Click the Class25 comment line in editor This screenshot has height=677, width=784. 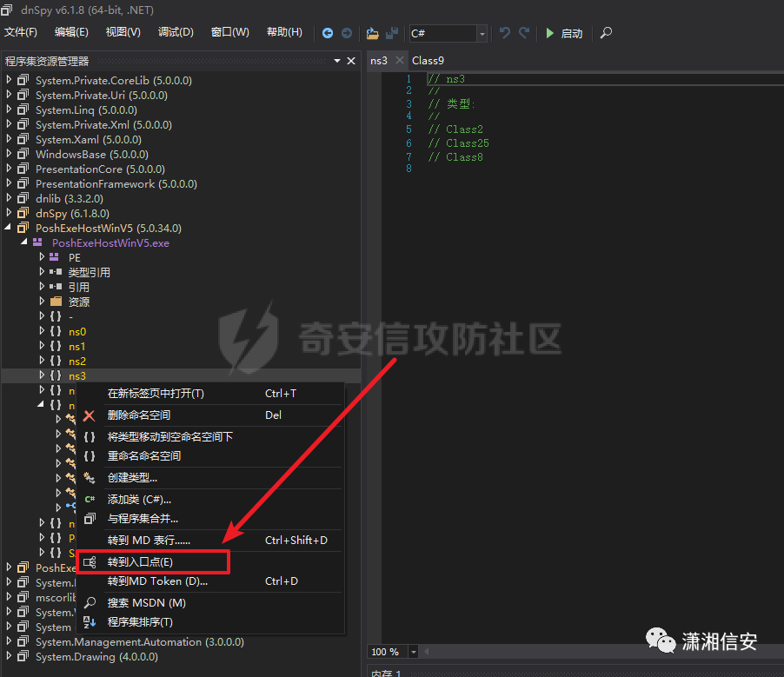(x=459, y=143)
